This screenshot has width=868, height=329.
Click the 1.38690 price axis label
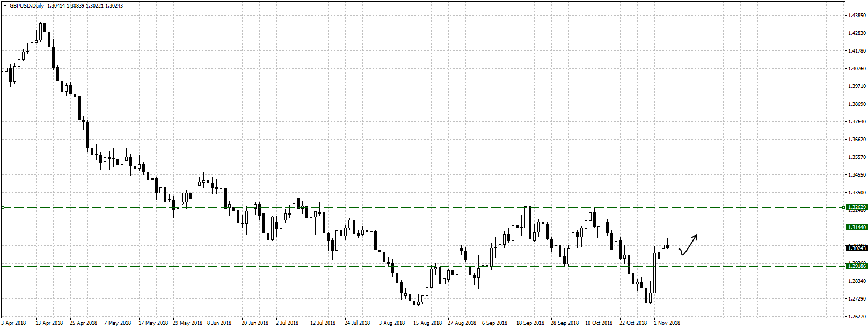point(857,104)
